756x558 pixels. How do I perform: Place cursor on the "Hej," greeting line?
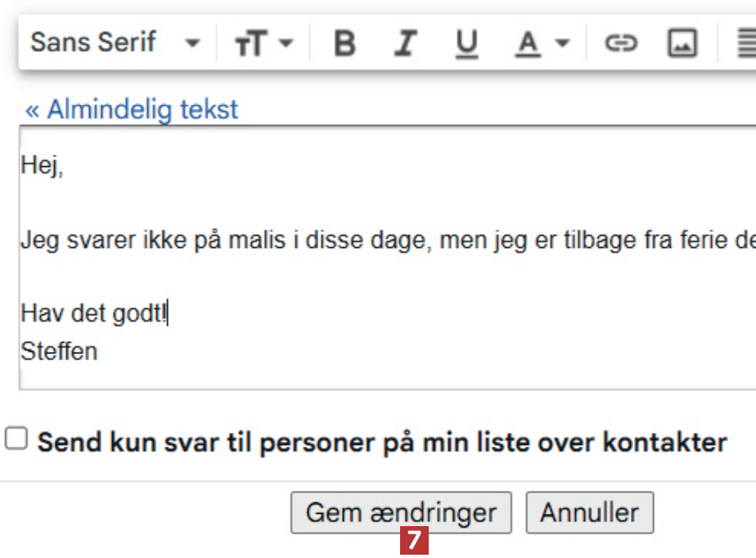[x=42, y=167]
